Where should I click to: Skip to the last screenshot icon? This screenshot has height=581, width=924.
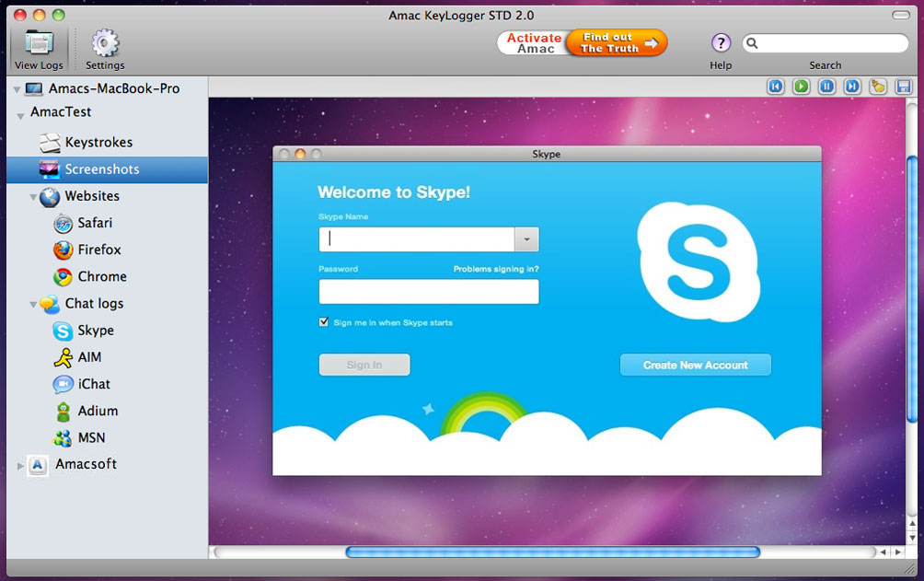852,87
